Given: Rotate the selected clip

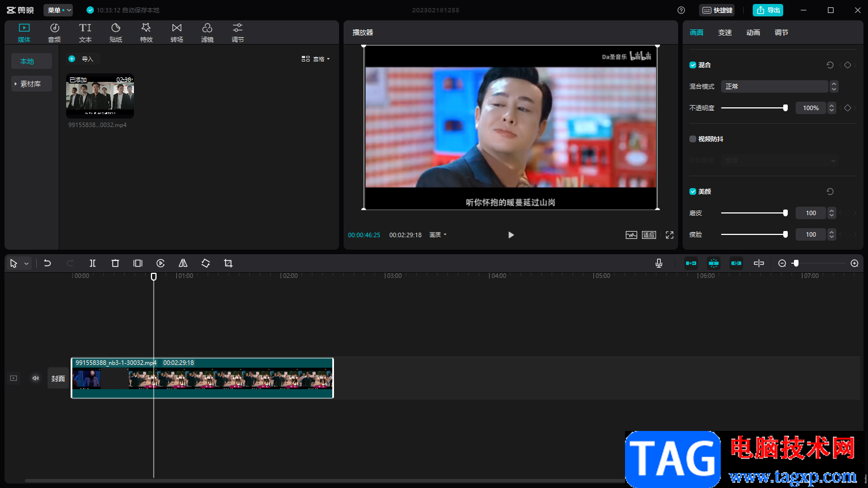Looking at the screenshot, I should point(206,263).
